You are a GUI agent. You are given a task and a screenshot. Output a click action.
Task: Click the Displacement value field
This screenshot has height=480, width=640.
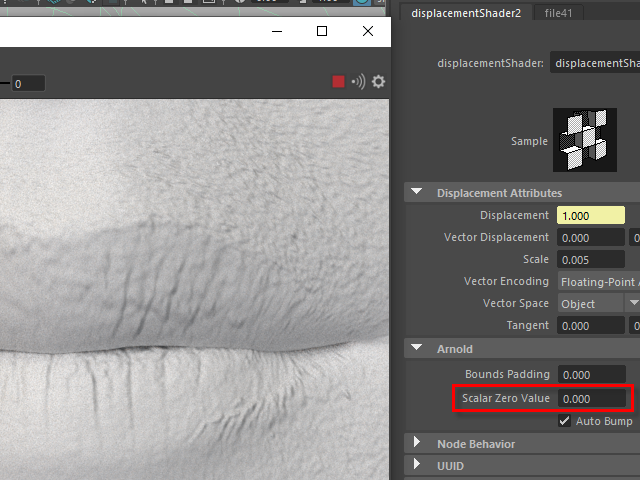tap(591, 215)
